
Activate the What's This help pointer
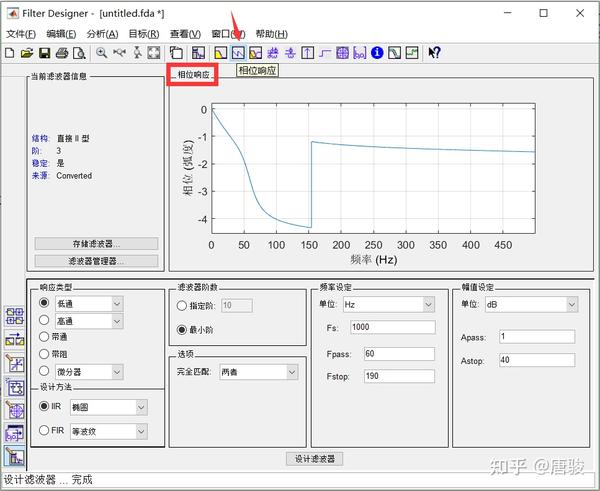(434, 53)
